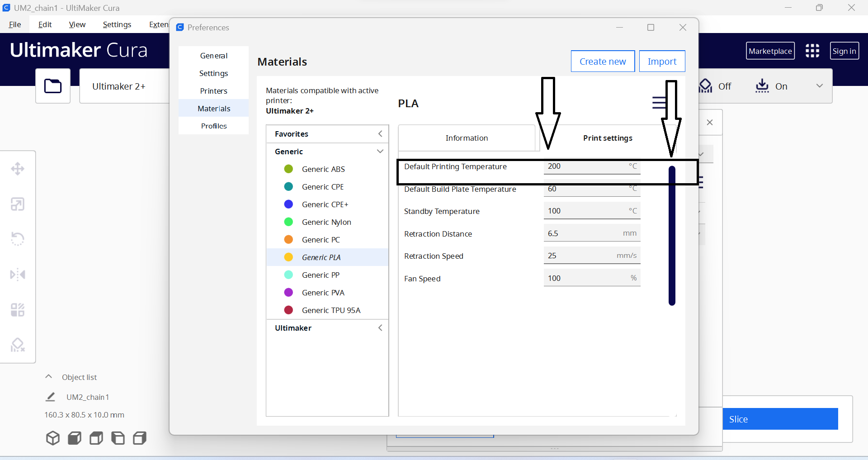Open the File menu
This screenshot has height=460, width=868.
(15, 24)
